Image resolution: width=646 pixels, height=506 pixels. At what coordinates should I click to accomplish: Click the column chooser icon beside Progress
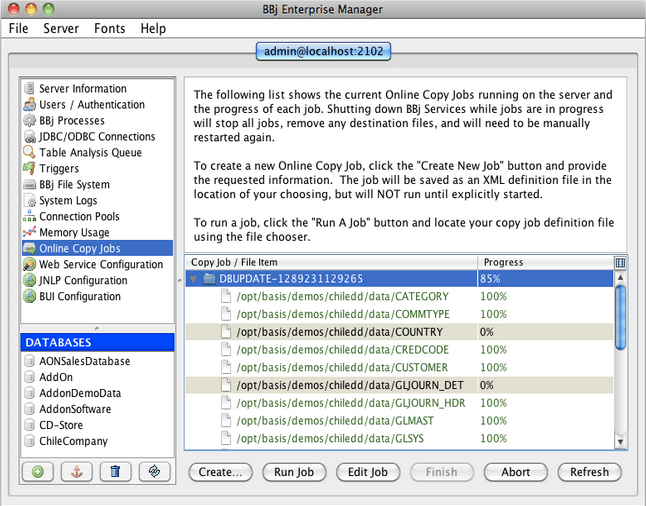620,262
